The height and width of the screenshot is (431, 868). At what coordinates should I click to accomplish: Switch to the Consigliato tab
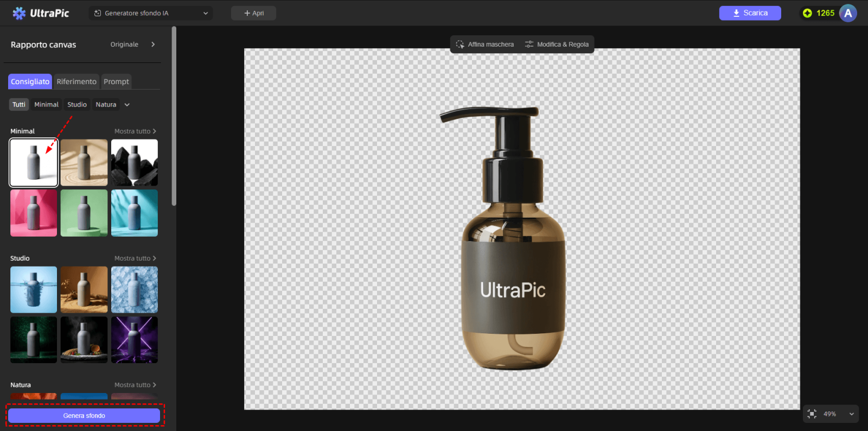click(30, 81)
